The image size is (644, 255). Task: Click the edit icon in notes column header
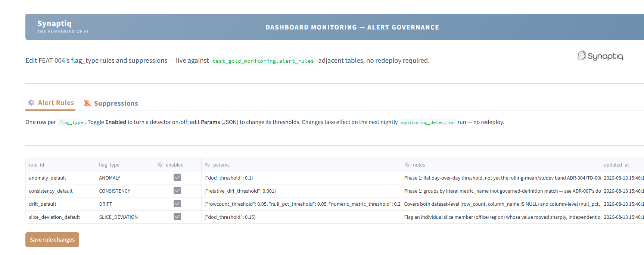pyautogui.click(x=407, y=165)
